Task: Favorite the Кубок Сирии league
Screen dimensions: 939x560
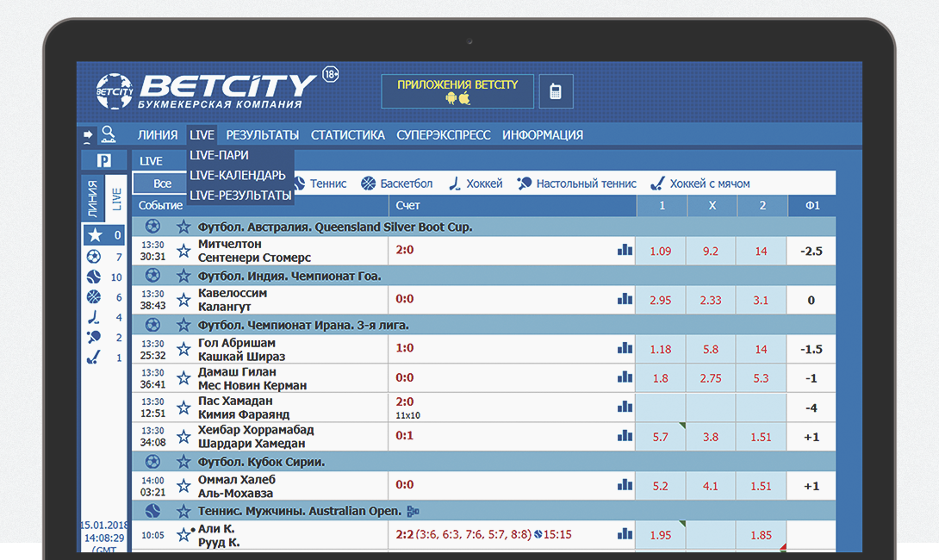Action: click(183, 462)
